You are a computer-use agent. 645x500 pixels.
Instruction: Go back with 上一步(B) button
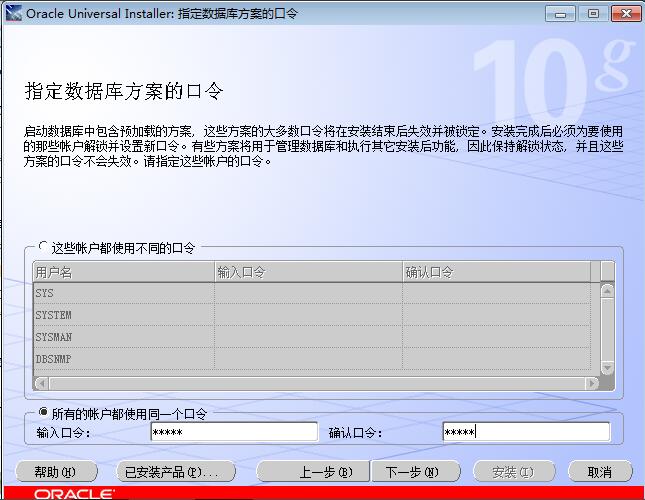[313, 472]
